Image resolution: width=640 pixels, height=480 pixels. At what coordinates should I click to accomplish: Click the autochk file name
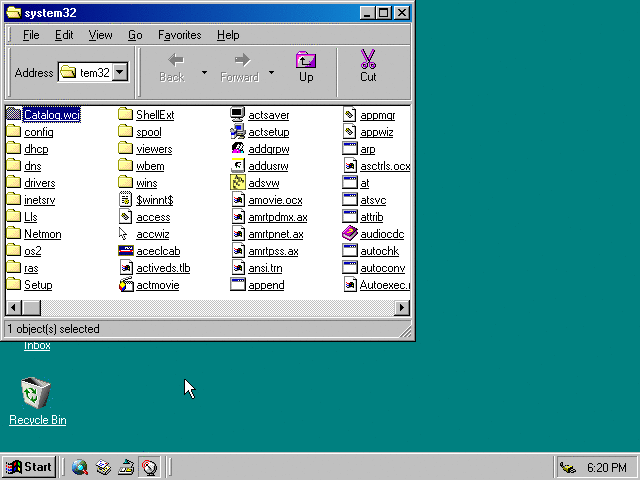coord(380,251)
